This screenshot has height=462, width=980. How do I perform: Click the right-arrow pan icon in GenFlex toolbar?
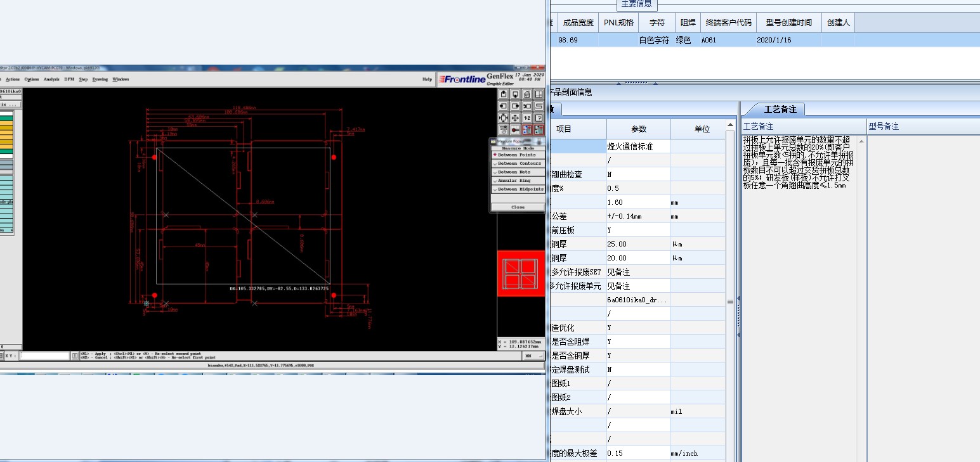pyautogui.click(x=515, y=106)
